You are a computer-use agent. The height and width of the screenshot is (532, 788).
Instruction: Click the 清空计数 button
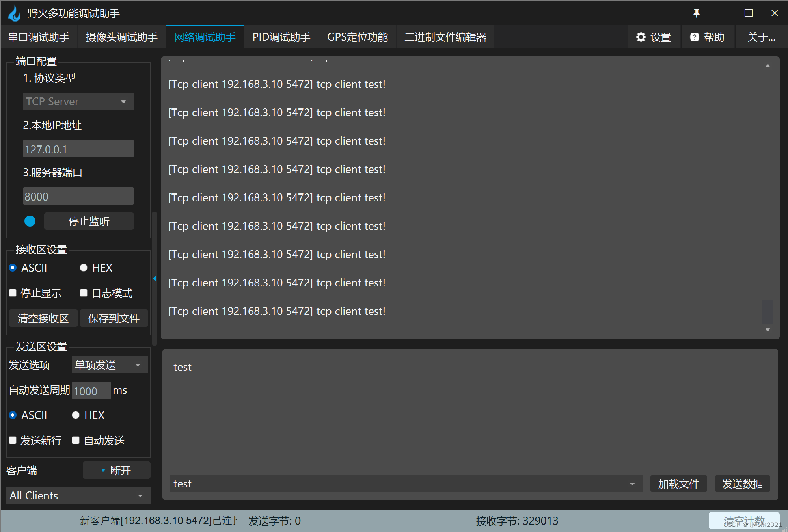click(x=744, y=521)
